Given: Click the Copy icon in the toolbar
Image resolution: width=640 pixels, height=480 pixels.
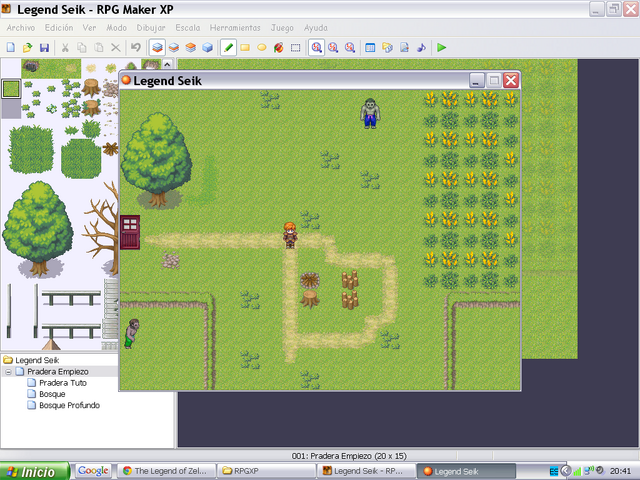Looking at the screenshot, I should click(x=82, y=48).
